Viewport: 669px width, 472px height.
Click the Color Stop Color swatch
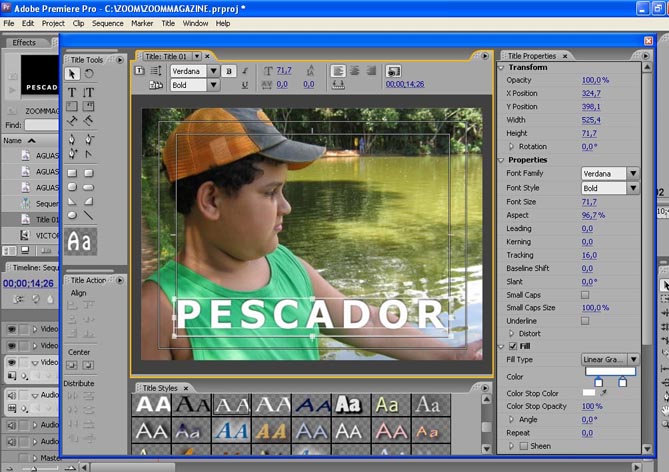point(589,393)
